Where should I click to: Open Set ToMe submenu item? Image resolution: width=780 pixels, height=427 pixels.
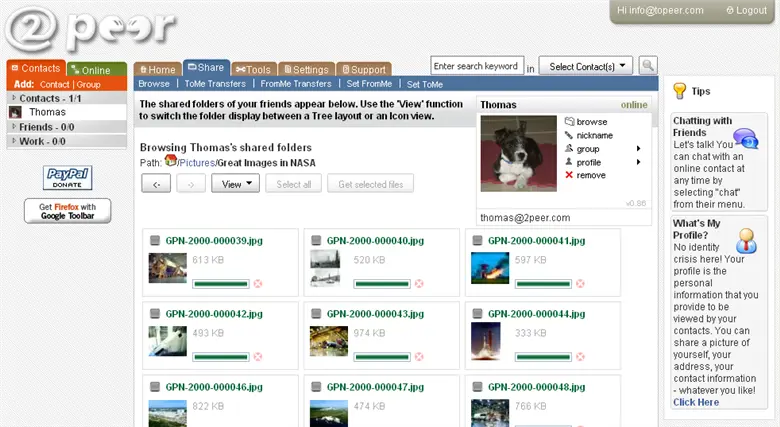(x=425, y=84)
